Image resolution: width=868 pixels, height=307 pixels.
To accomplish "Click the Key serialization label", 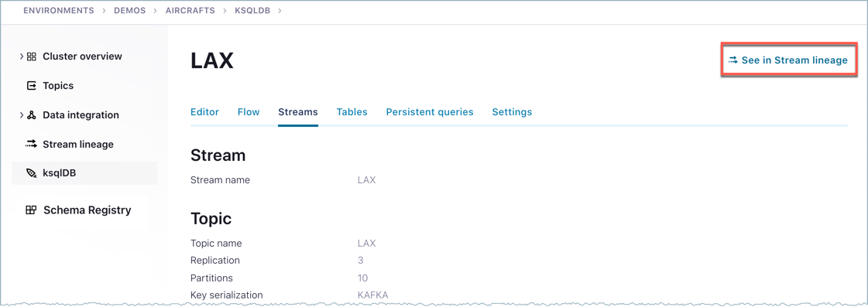I will (226, 295).
